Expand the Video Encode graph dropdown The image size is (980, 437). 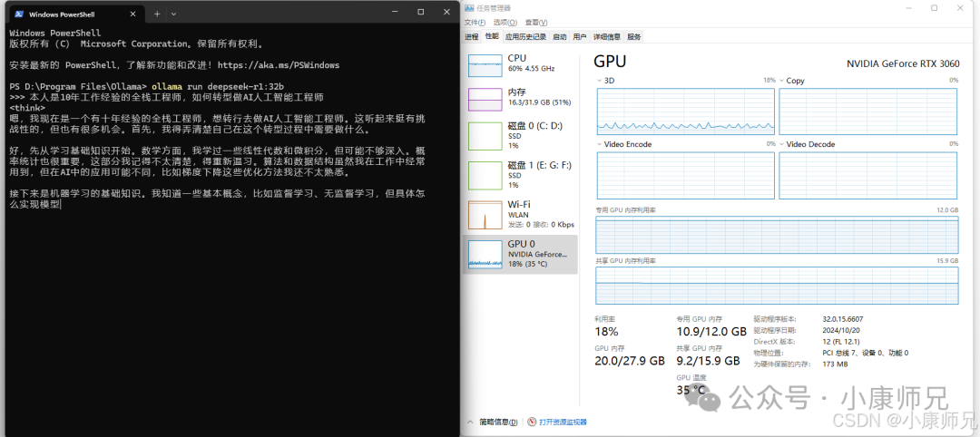pos(601,144)
